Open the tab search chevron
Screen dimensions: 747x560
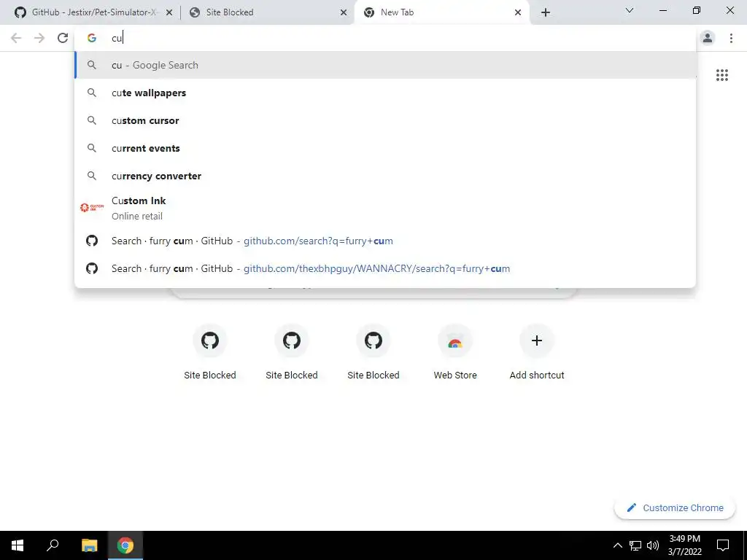coord(629,10)
